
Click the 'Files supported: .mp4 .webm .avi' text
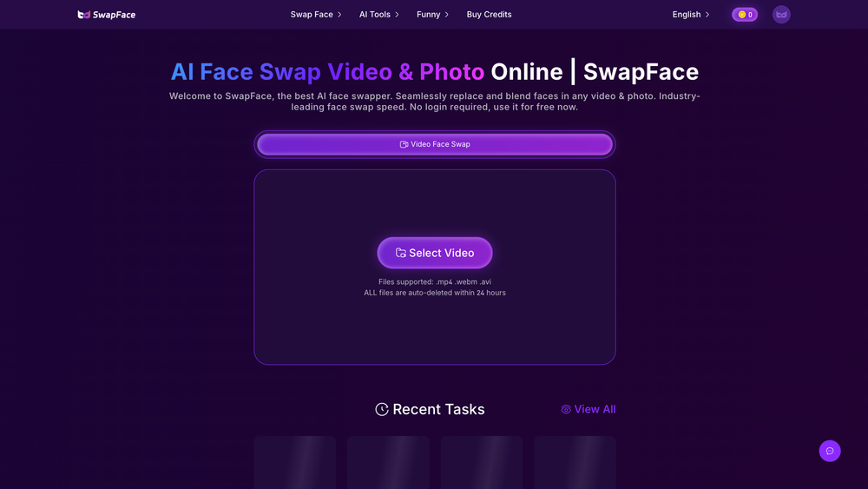[x=435, y=282]
